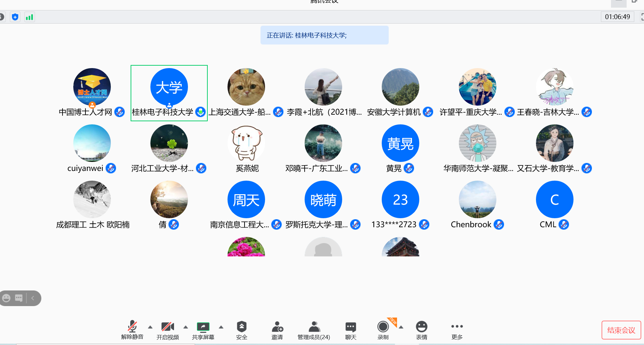644x345 pixels.
Task: Toggle mic icon of 中国博士人才网
Action: [119, 112]
